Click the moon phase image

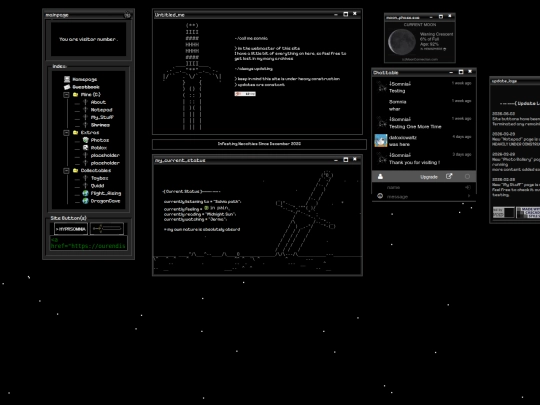point(402,42)
